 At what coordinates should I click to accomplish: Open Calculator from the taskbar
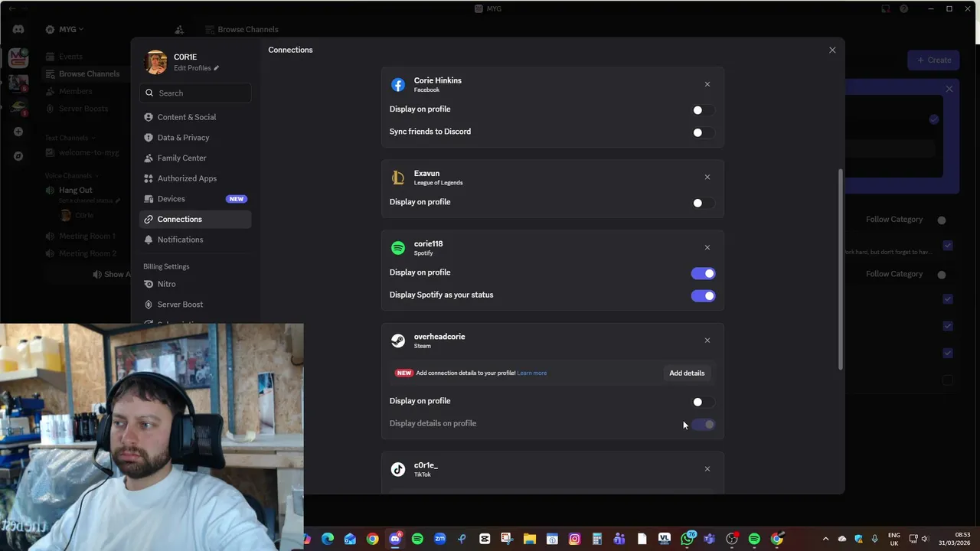coord(596,539)
